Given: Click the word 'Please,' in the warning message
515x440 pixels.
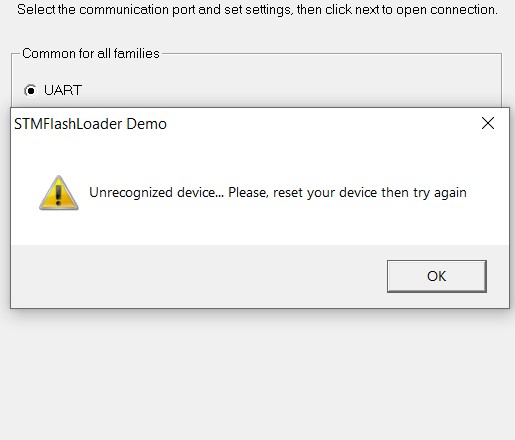Looking at the screenshot, I should pyautogui.click(x=248, y=193).
